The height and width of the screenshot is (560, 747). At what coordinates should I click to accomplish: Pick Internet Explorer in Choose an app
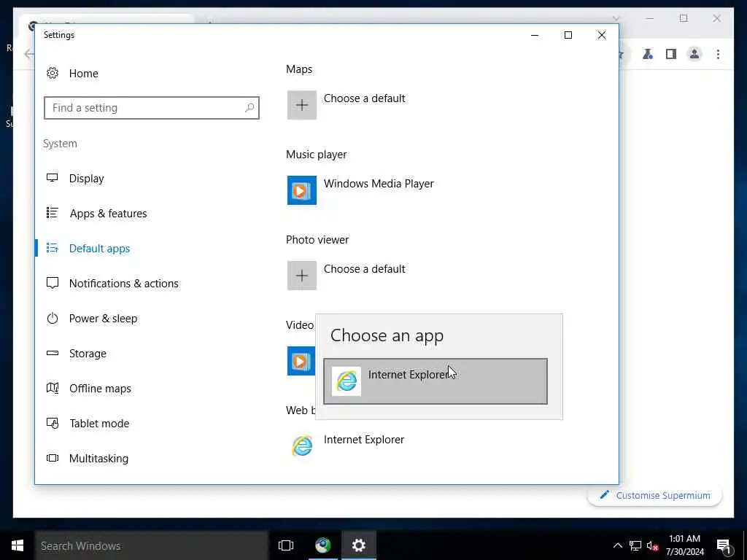[436, 381]
